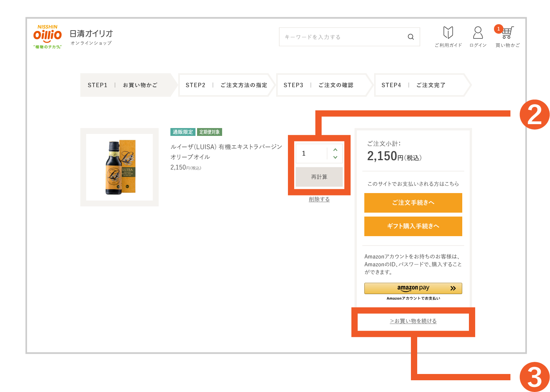Viewport: 550px width, 392px height.
Task: Click the 通販限定 product tag
Action: [183, 132]
